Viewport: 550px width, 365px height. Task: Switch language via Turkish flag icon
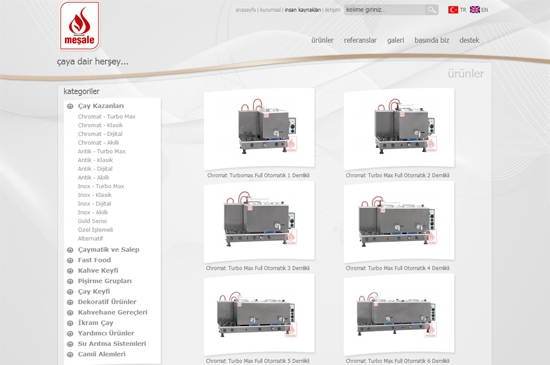pyautogui.click(x=453, y=10)
